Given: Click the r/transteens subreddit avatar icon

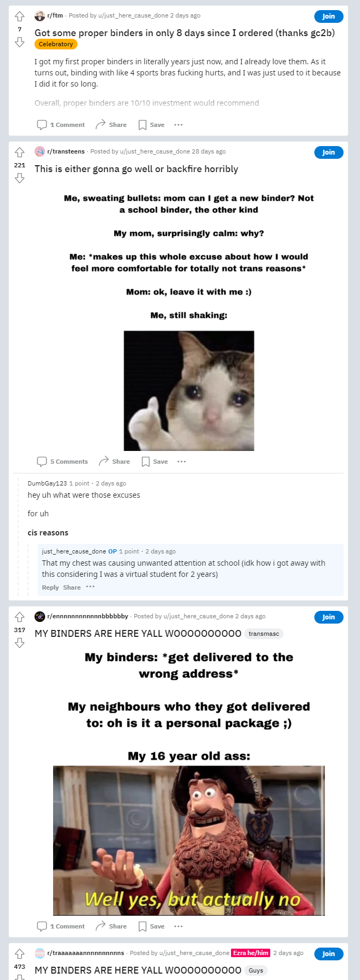Looking at the screenshot, I should [x=40, y=151].
